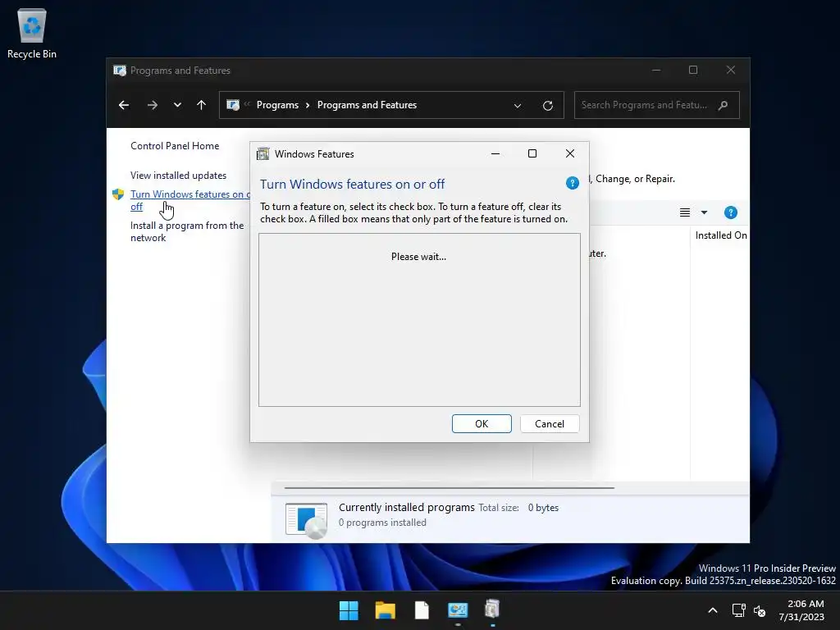Viewport: 840px width, 630px height.
Task: Open View installed updates link
Action: pyautogui.click(x=178, y=176)
